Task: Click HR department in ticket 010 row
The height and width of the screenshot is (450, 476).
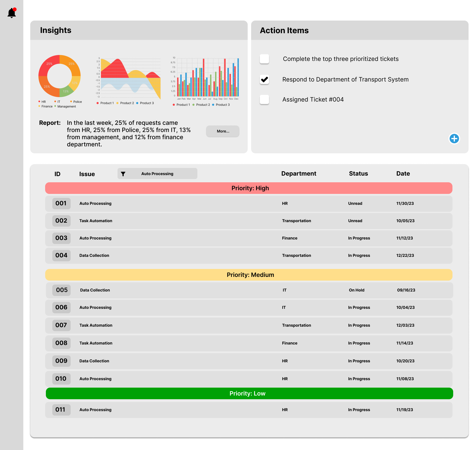Action: coord(285,379)
